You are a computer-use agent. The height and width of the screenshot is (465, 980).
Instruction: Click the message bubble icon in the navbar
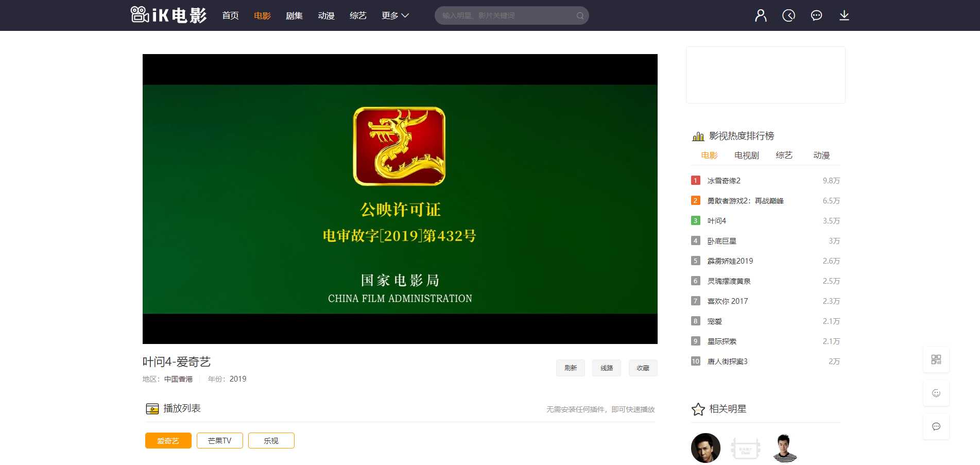click(816, 15)
